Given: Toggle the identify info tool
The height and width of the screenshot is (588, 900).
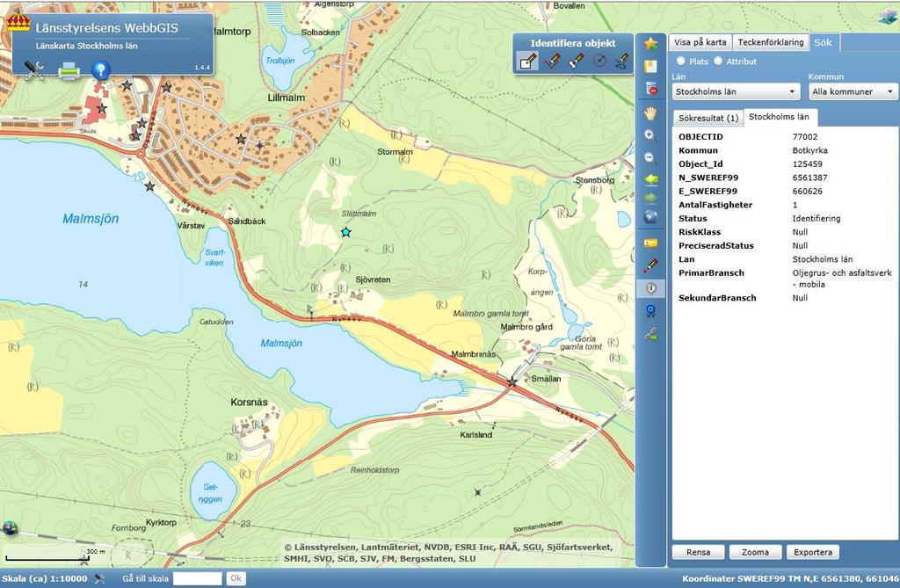Looking at the screenshot, I should point(651,288).
